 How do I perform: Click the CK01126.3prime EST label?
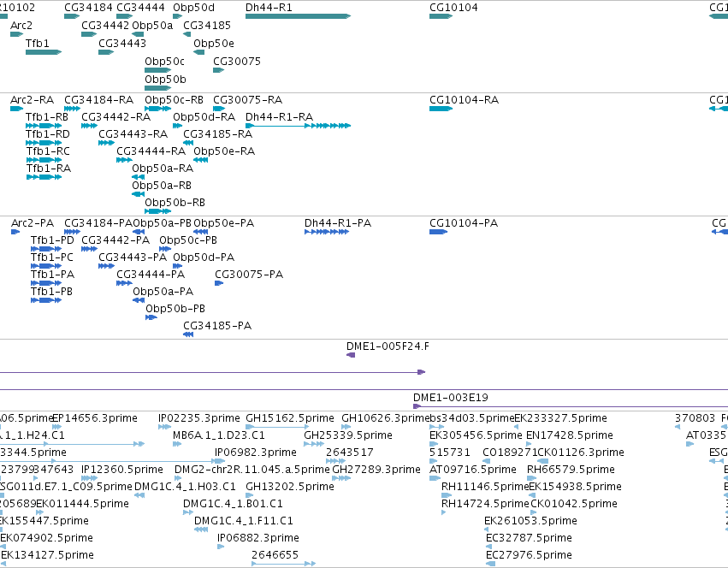click(x=581, y=453)
